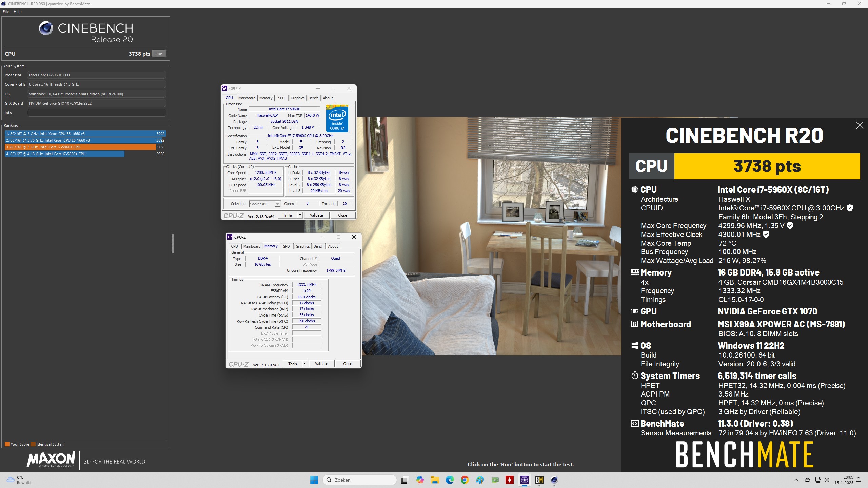This screenshot has height=488, width=868.
Task: Select the i7-5960X 3738 ranking row
Action: coord(85,147)
